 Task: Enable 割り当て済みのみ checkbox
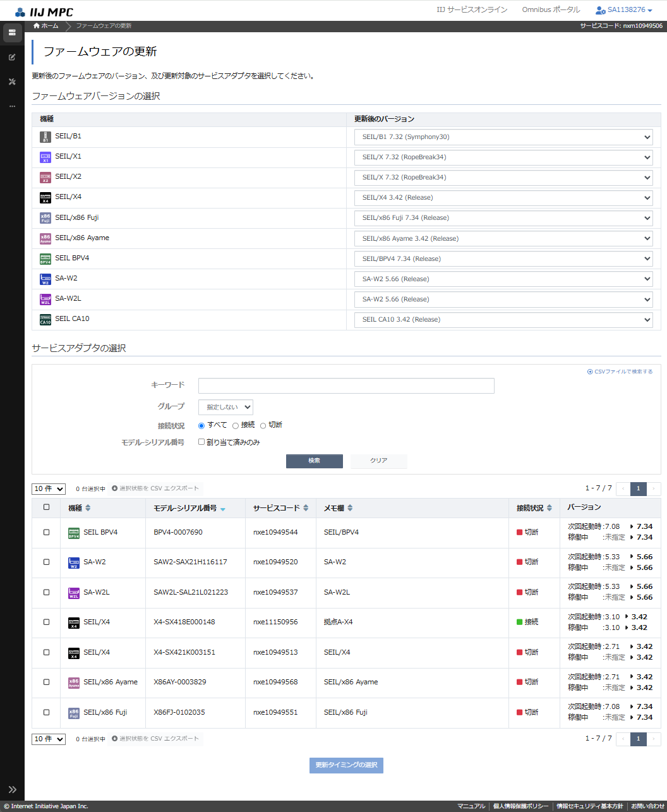[201, 442]
